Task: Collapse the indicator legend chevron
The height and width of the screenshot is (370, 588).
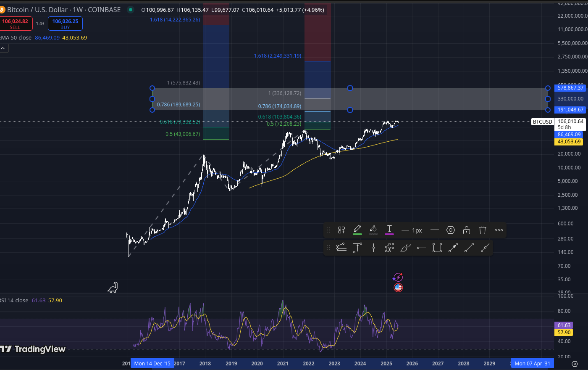Action: tap(3, 48)
